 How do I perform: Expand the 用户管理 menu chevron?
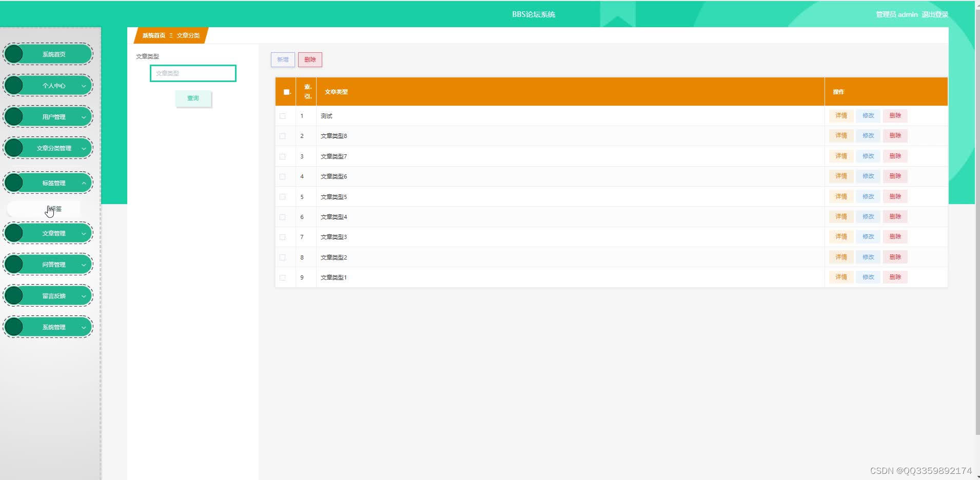84,117
